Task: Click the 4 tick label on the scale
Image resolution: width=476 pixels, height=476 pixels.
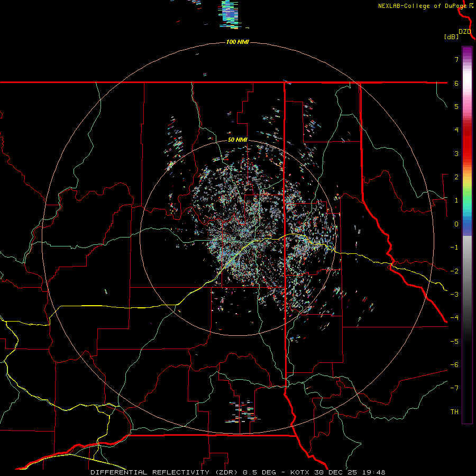Action: click(456, 130)
